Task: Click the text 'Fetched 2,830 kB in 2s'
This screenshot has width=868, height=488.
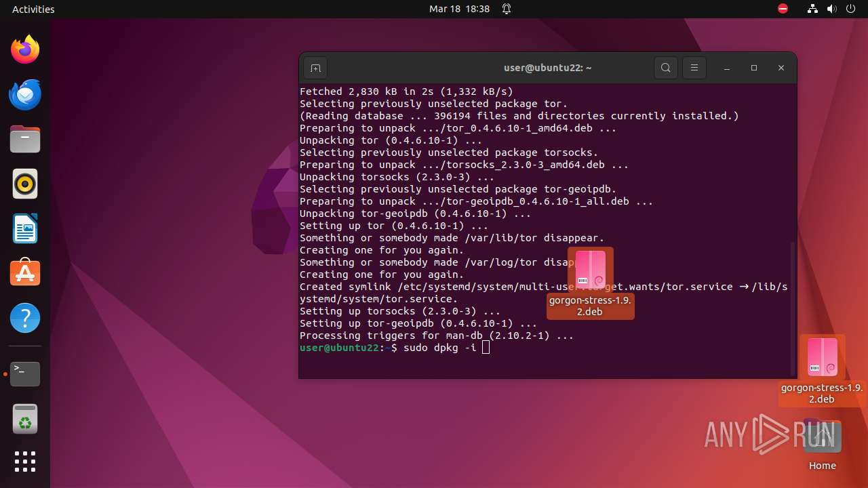Action: point(367,91)
